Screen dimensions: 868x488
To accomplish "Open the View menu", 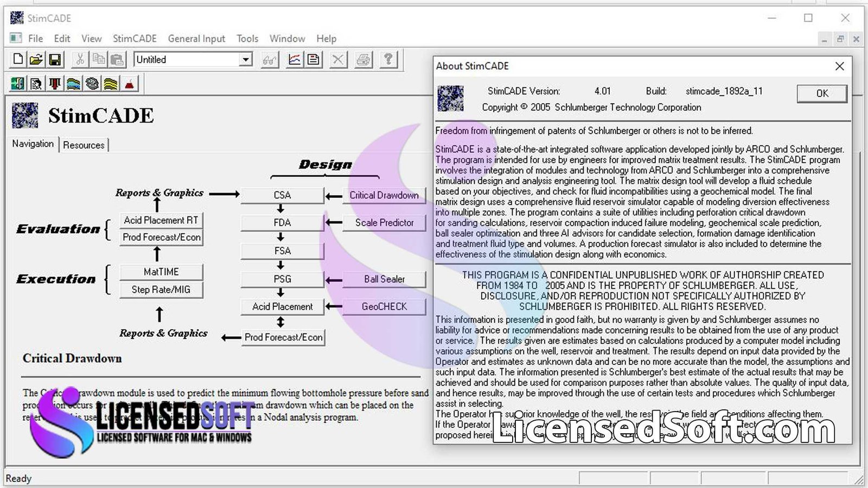I will (91, 38).
